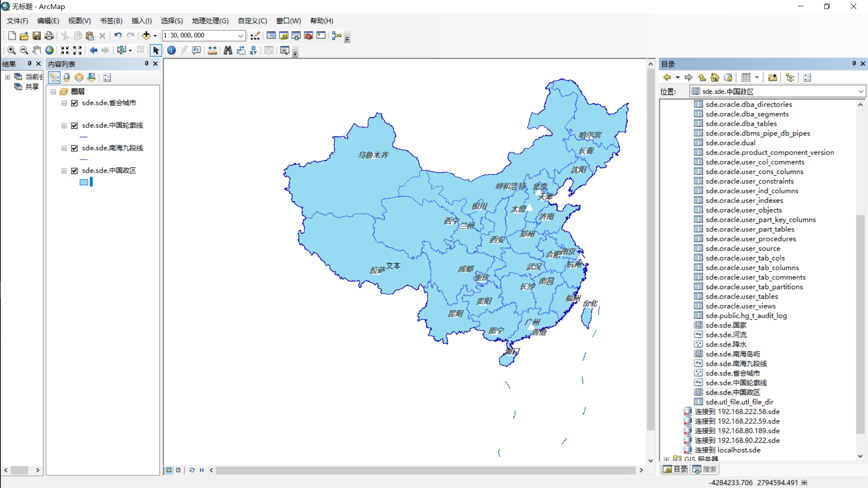Switch TOC to List By Selection
This screenshot has height=488, width=868.
[91, 77]
